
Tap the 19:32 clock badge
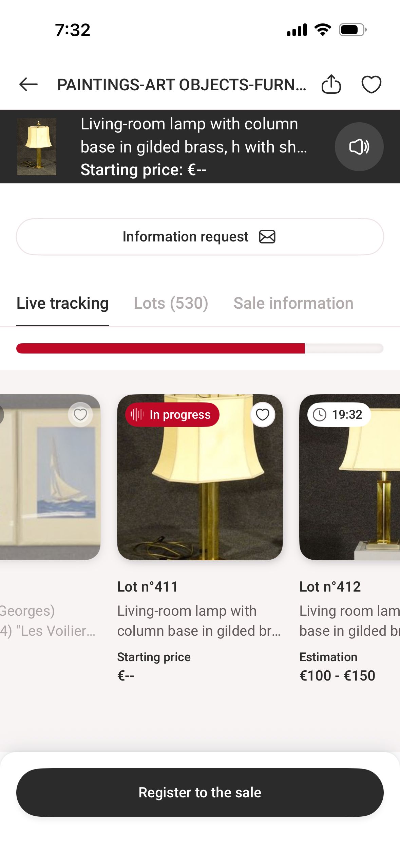tap(339, 414)
